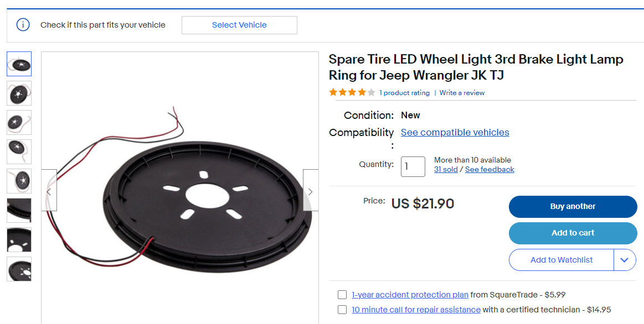View the last product thumbnail
The height and width of the screenshot is (324, 644).
tap(19, 269)
